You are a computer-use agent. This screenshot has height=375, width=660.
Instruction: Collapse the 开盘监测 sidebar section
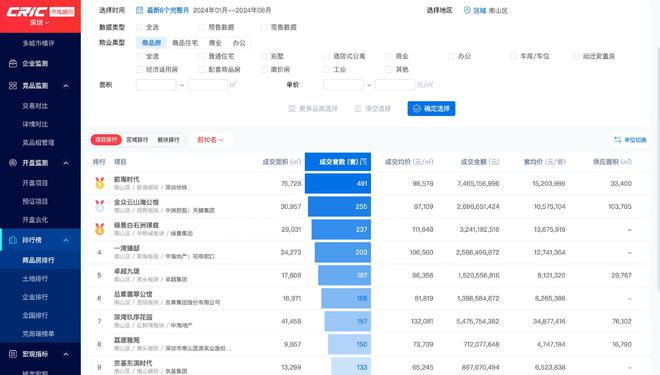tap(66, 163)
